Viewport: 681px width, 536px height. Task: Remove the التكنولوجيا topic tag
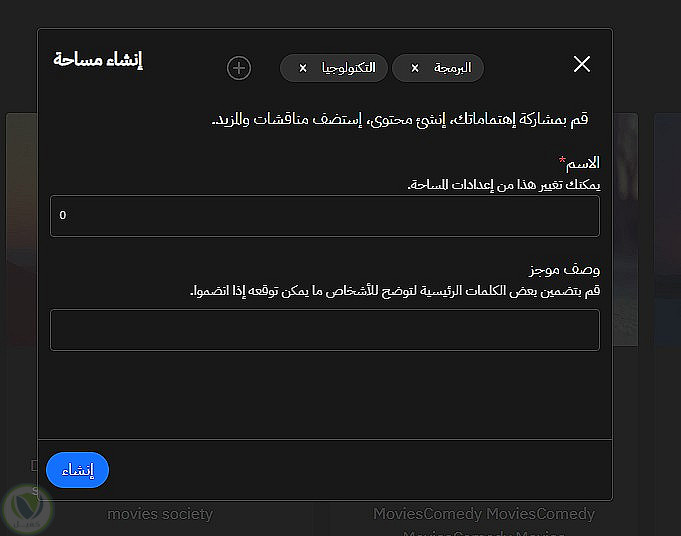(x=303, y=68)
